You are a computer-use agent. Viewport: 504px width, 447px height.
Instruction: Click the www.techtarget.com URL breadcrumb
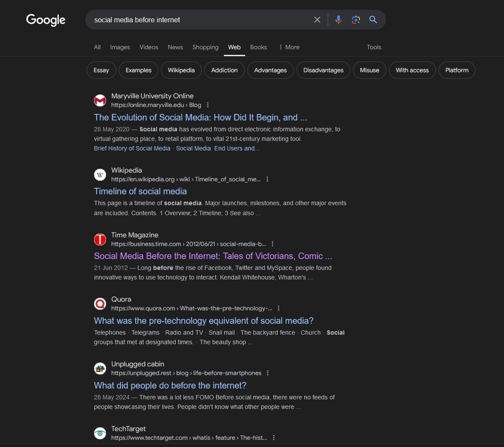pos(189,438)
